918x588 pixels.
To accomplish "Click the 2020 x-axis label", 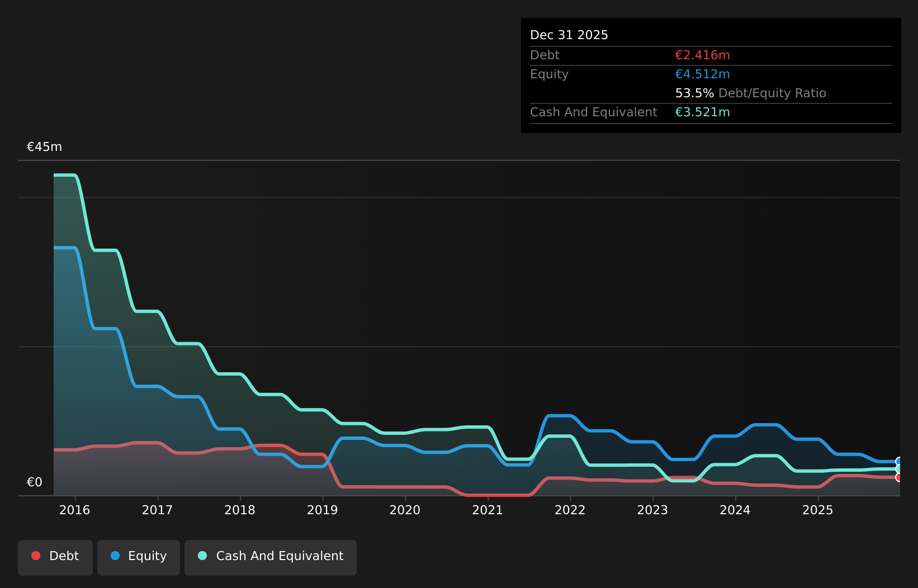I will point(405,510).
